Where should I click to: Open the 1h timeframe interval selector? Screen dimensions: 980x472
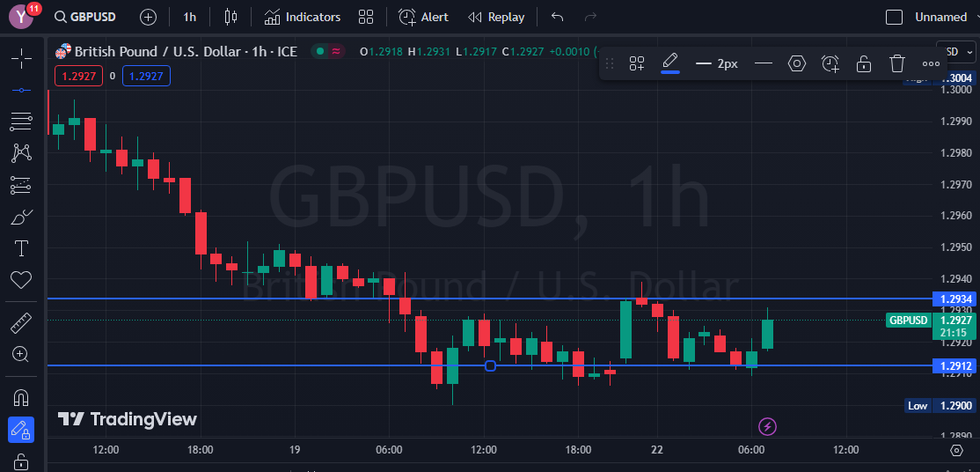click(x=189, y=17)
